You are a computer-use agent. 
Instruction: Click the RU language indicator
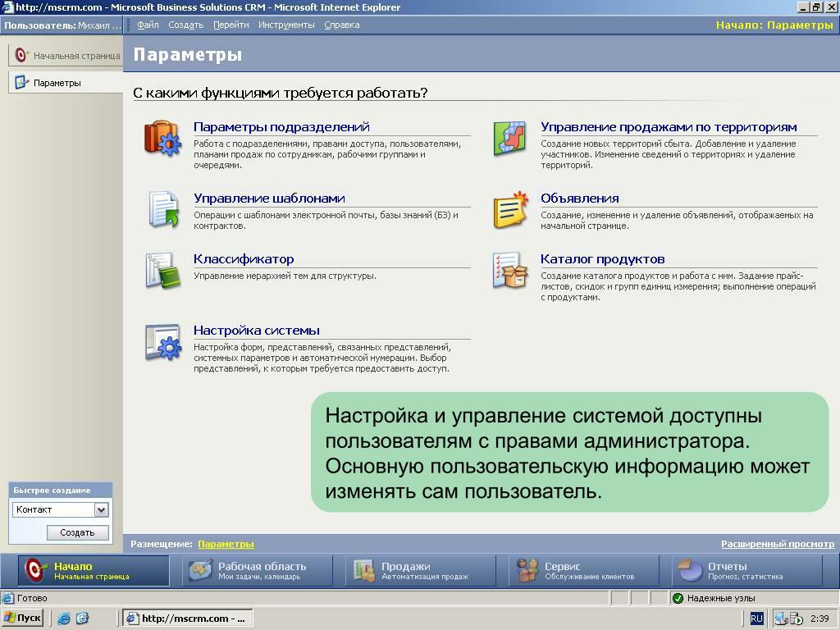756,619
